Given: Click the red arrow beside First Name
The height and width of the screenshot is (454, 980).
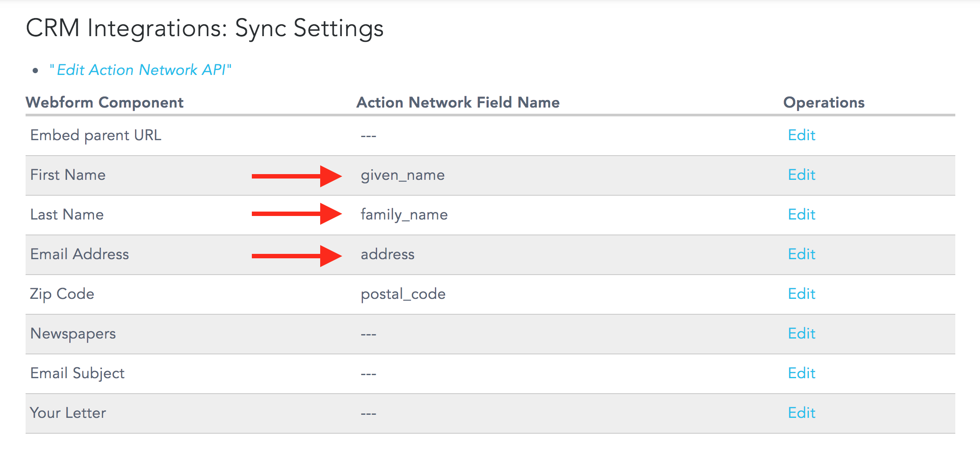Looking at the screenshot, I should tap(297, 176).
